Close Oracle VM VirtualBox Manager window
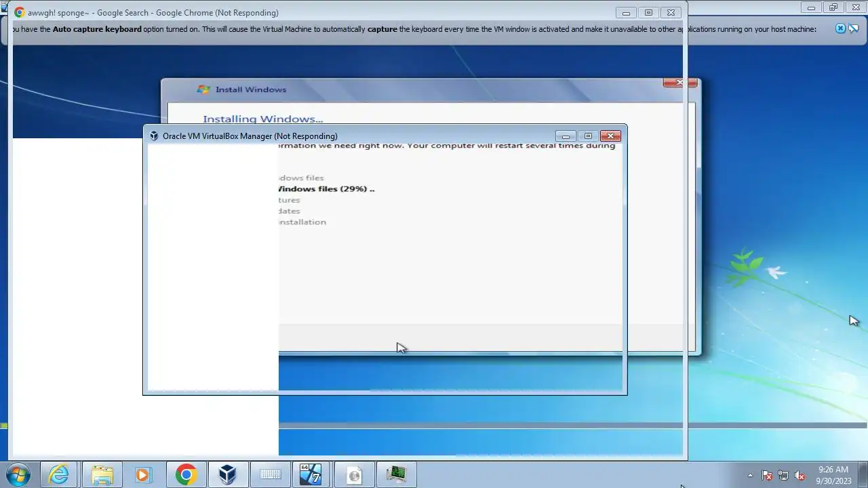This screenshot has width=868, height=488. [610, 136]
